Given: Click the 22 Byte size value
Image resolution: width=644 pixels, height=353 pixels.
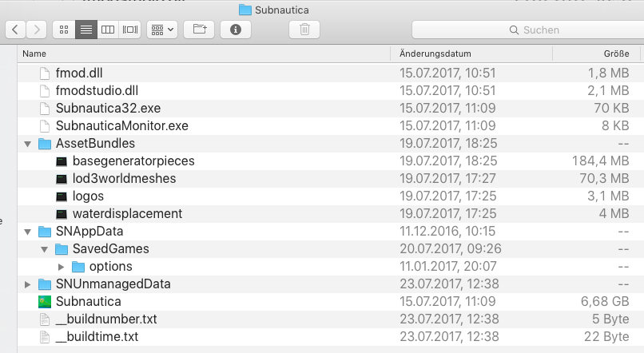Looking at the screenshot, I should 606,337.
